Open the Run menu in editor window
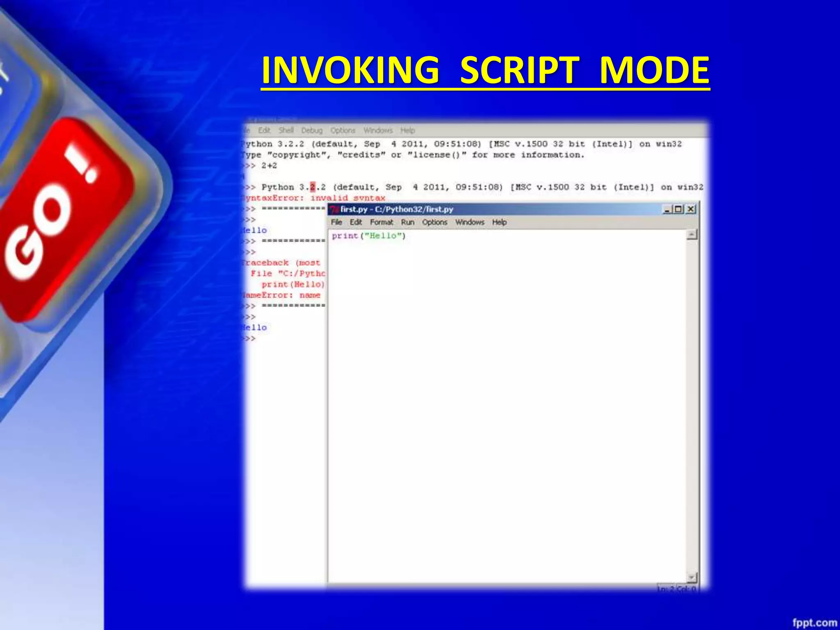 pyautogui.click(x=407, y=222)
